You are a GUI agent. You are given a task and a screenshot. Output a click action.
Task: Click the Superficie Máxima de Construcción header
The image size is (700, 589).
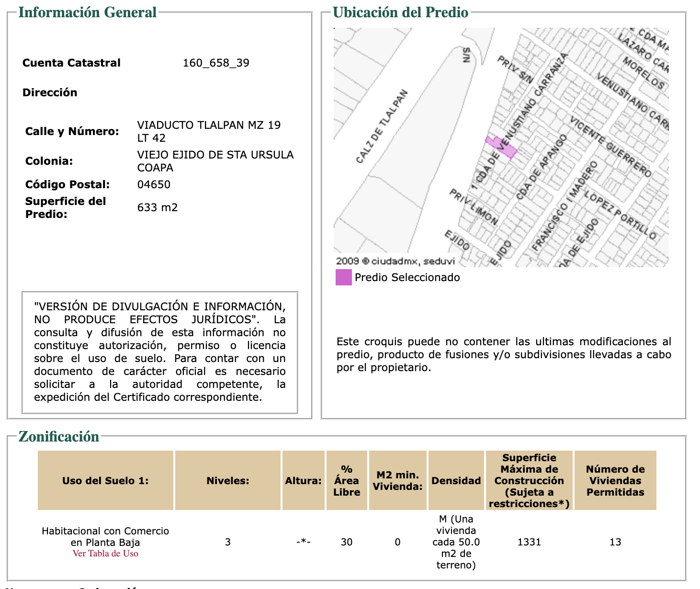pyautogui.click(x=529, y=481)
